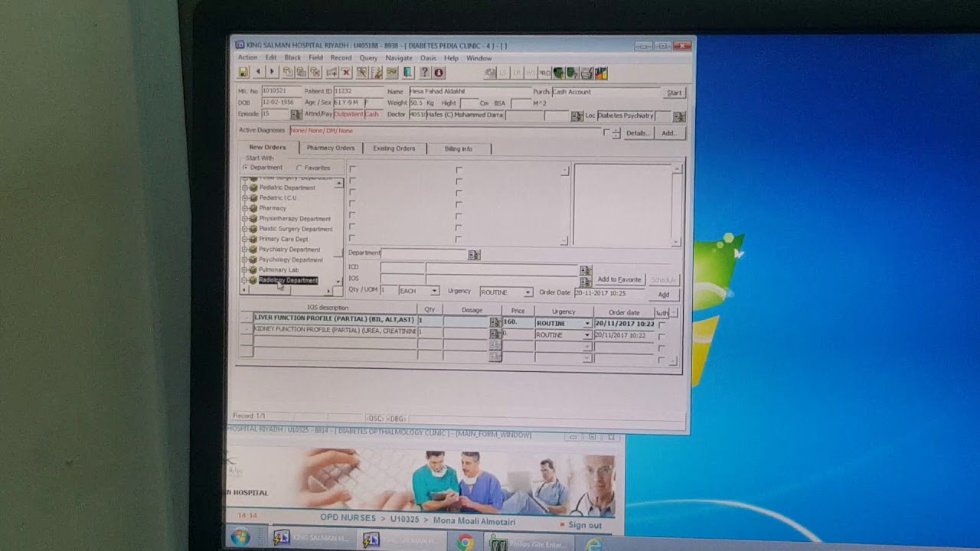Click the red X delete record icon
Screen dimensions: 980x551
tap(345, 72)
